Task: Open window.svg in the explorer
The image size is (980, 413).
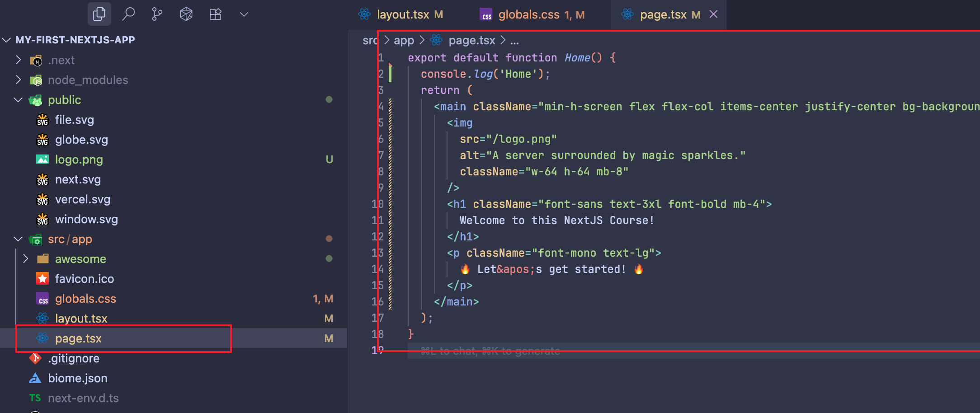Action: 86,219
